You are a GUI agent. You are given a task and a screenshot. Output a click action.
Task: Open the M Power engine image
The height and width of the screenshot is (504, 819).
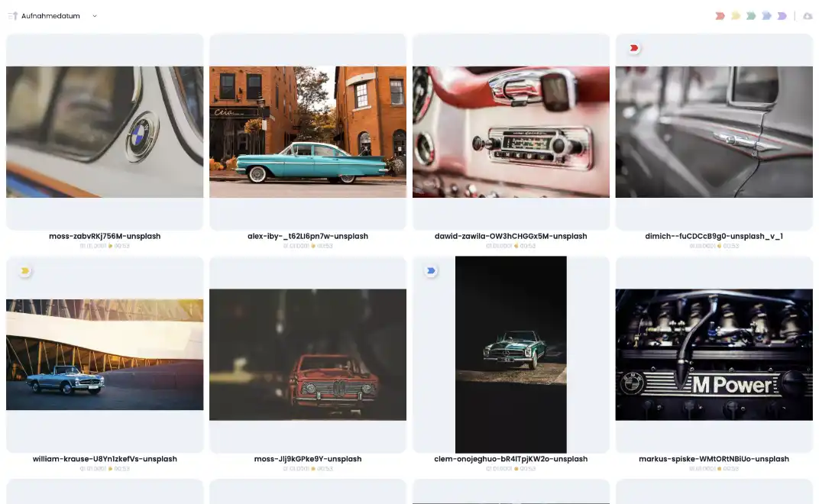pos(714,354)
